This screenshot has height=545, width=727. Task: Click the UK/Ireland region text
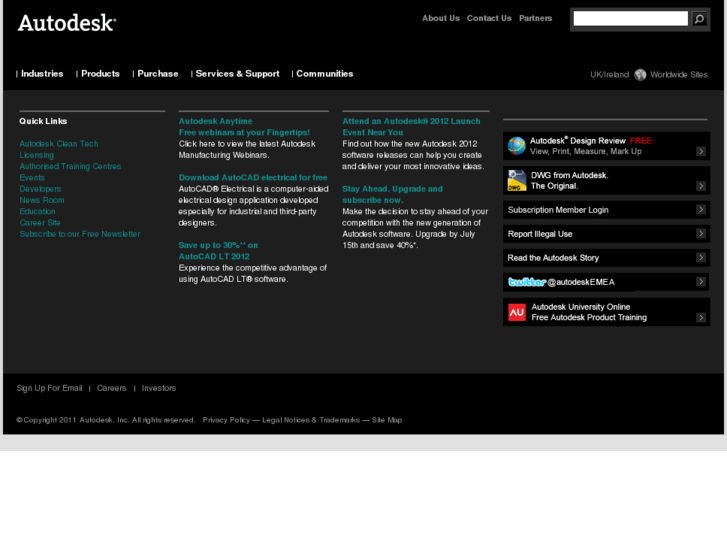pyautogui.click(x=609, y=75)
